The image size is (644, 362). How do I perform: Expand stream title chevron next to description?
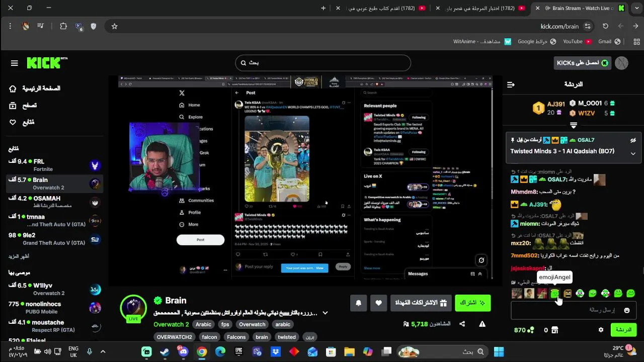point(325,313)
